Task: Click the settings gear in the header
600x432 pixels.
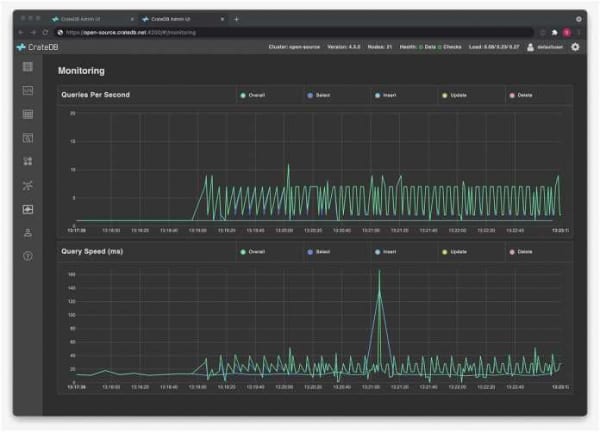Action: pos(575,47)
